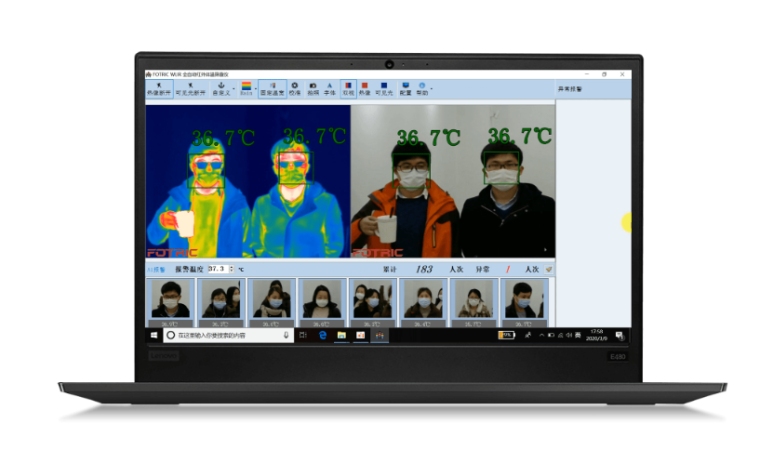Open the custom anchor tool dropdown
760x450 pixels.
[221, 88]
